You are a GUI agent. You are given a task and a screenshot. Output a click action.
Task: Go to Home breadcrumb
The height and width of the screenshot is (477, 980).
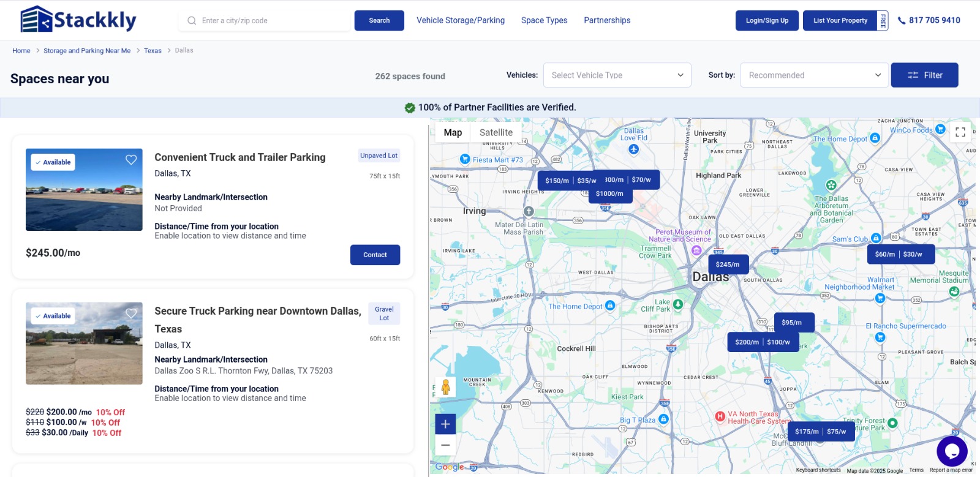click(x=21, y=51)
